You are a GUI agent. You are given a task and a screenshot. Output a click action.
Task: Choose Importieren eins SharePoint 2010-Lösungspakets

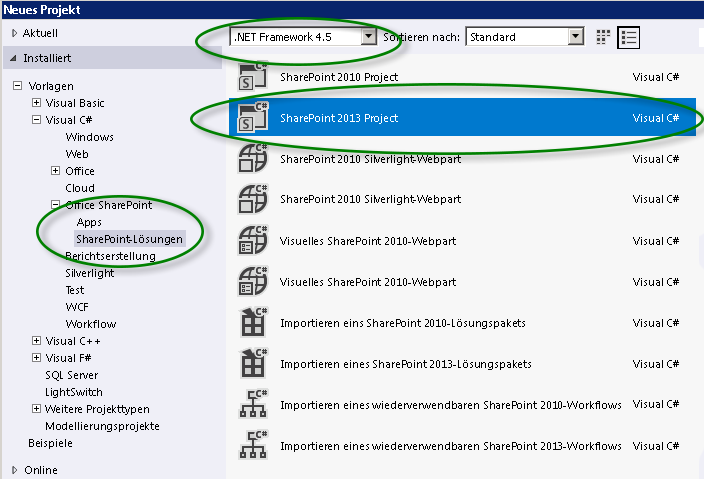[x=403, y=323]
